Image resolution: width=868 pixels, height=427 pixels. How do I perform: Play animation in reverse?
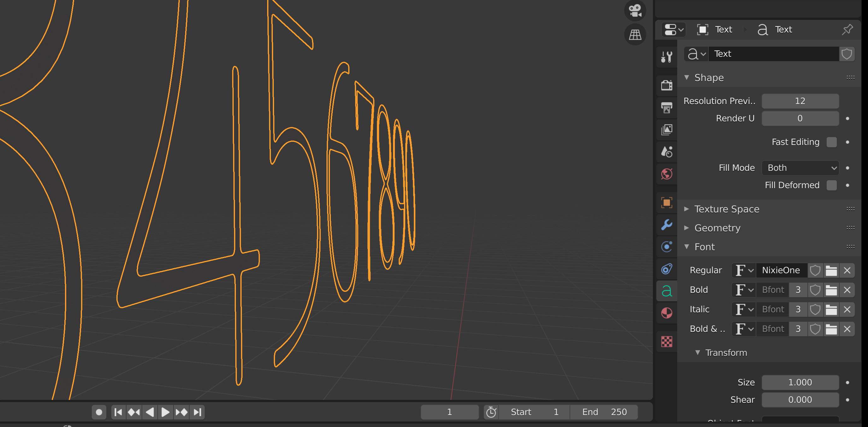[150, 412]
